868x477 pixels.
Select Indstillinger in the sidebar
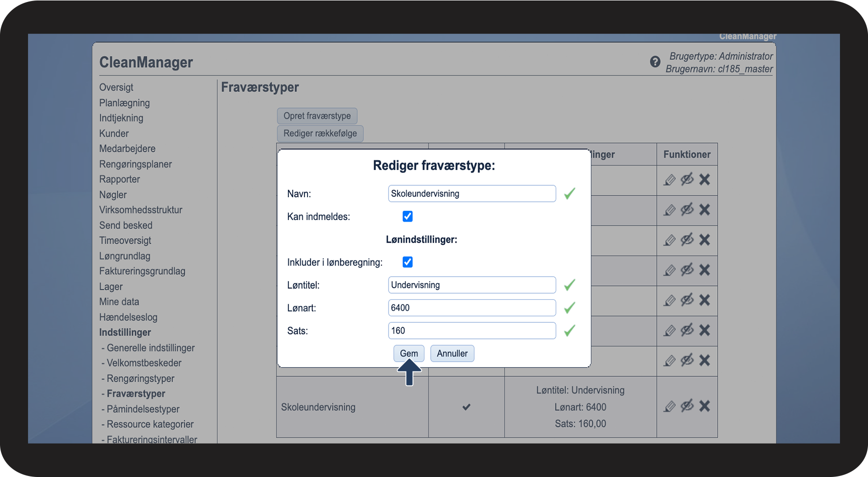[125, 333]
